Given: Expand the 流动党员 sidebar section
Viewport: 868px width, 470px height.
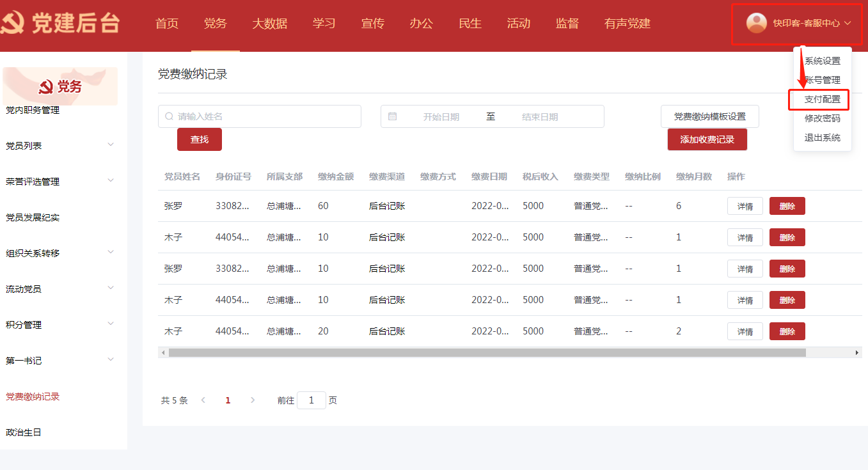Looking at the screenshot, I should (x=111, y=288).
